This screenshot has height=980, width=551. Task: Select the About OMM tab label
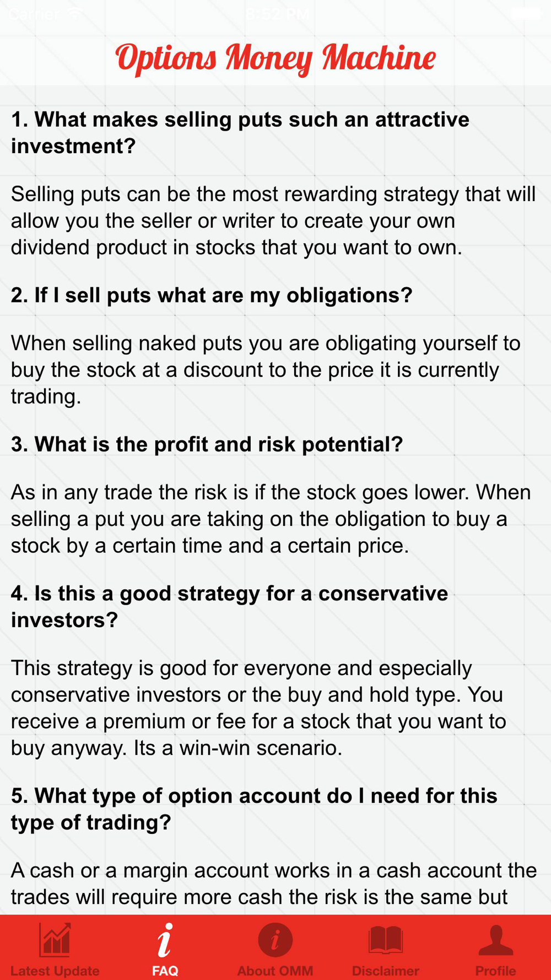coord(275,971)
